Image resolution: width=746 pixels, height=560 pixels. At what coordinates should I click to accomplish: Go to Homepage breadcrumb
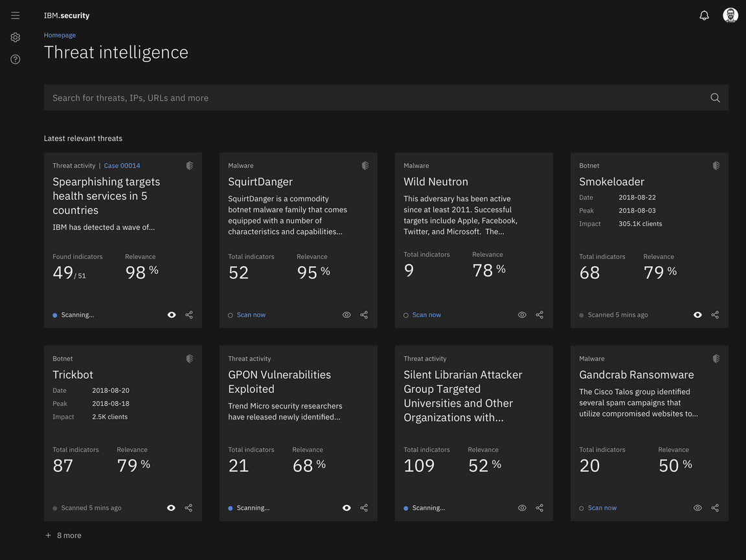coord(60,35)
